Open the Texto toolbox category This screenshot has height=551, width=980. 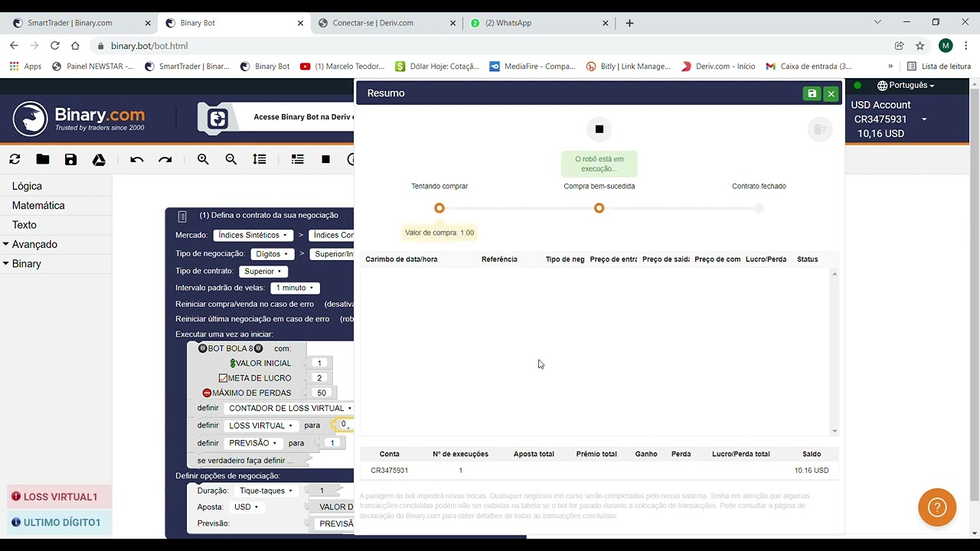point(24,225)
